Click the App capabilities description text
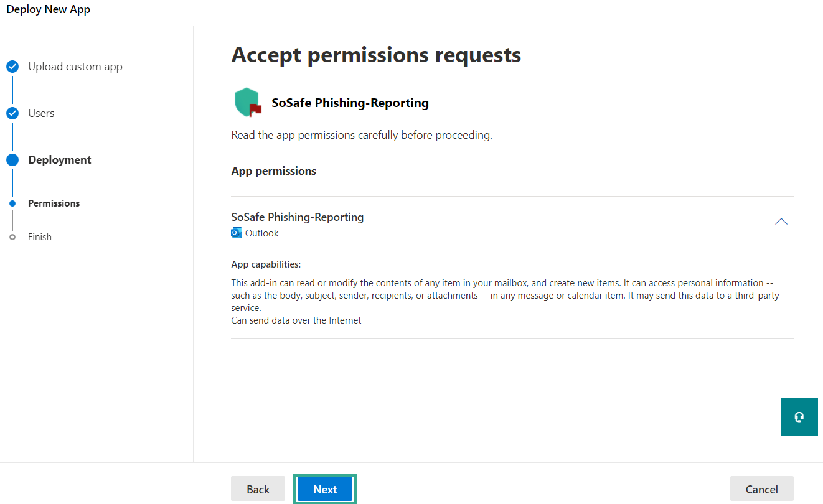823x504 pixels. tap(504, 296)
